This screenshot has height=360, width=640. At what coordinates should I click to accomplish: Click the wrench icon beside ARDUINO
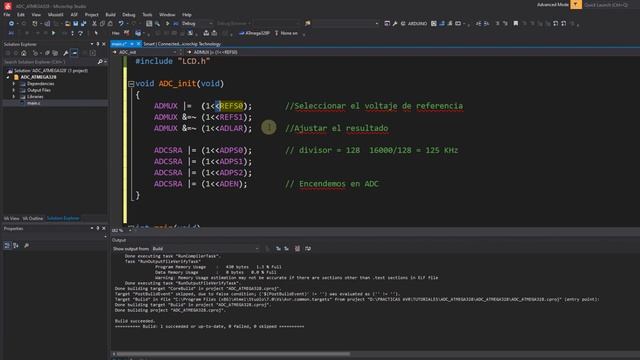coord(395,24)
